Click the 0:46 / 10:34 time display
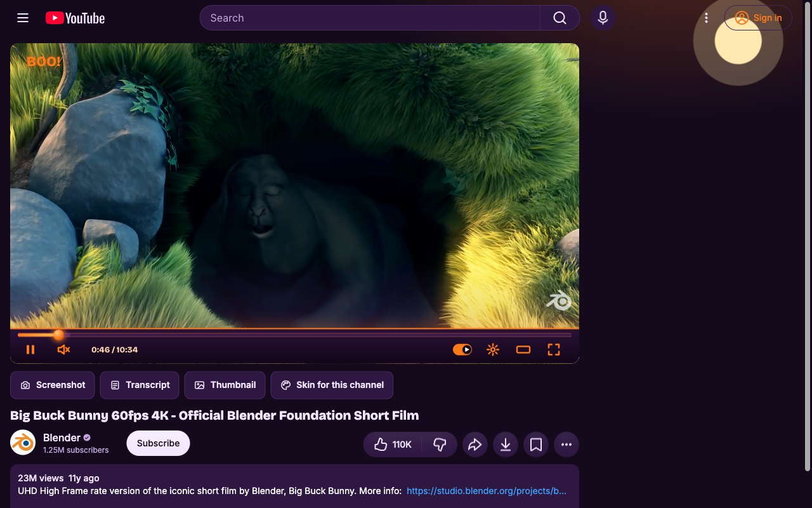 coord(114,349)
